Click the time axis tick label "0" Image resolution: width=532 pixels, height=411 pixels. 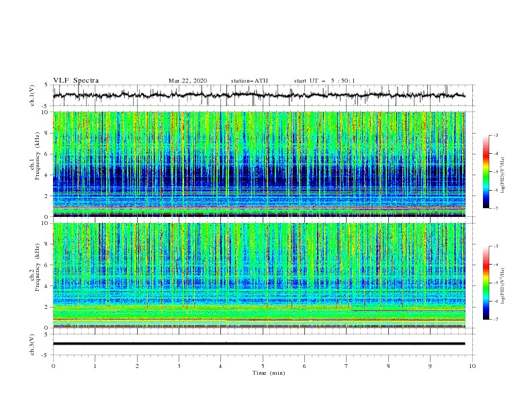53,366
